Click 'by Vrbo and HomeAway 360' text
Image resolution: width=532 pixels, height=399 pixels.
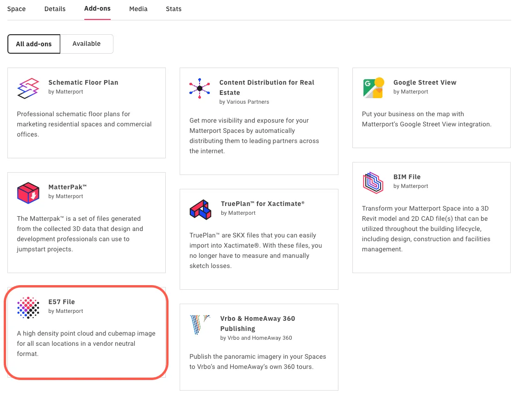coord(256,338)
